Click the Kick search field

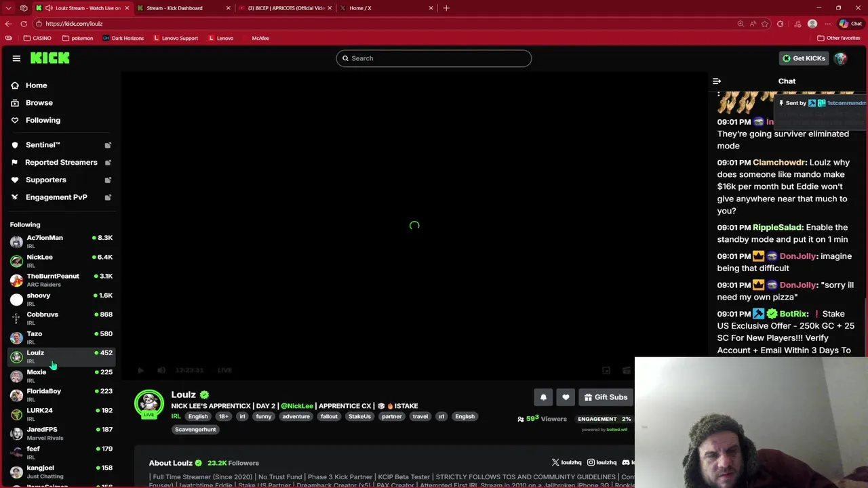[433, 58]
